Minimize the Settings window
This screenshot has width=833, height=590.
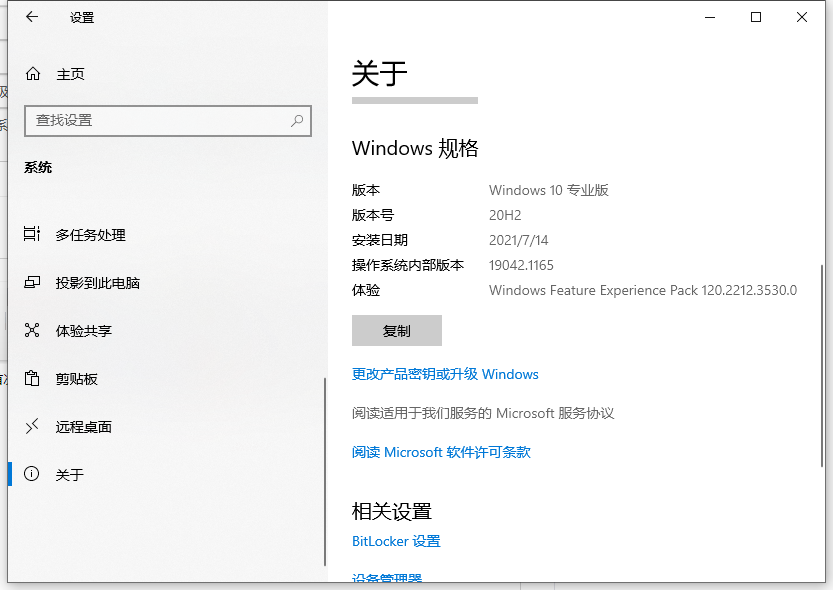709,17
